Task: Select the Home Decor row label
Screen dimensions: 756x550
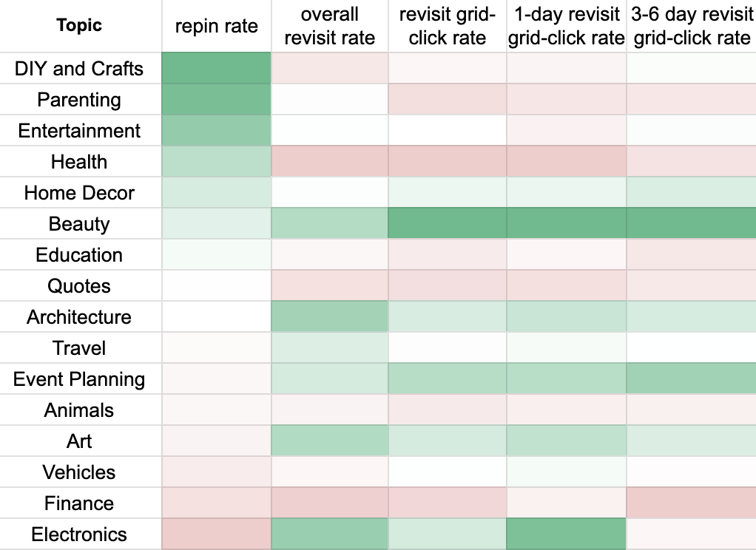Action: [79, 193]
